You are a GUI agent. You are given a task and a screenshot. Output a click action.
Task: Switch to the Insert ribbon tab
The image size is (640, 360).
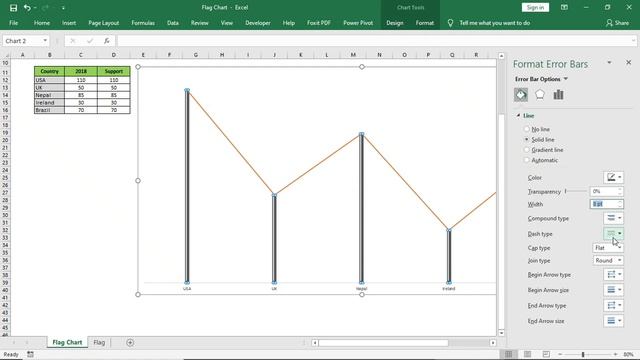(69, 23)
